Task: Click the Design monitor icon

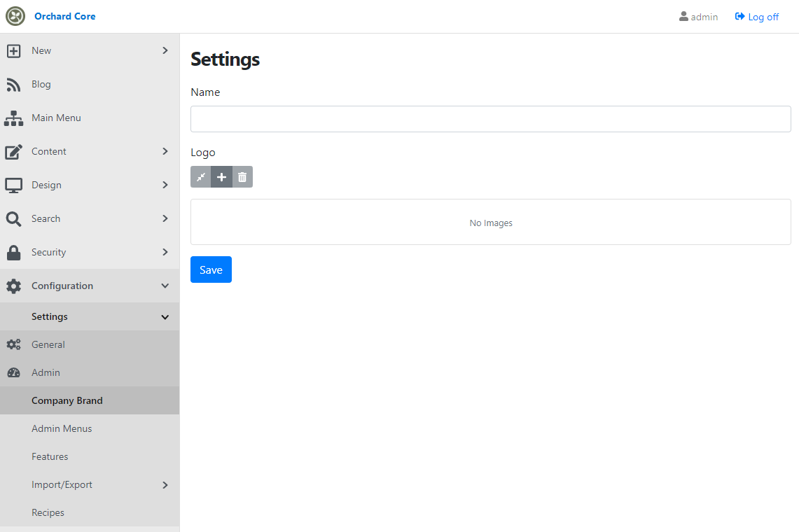Action: 14,185
